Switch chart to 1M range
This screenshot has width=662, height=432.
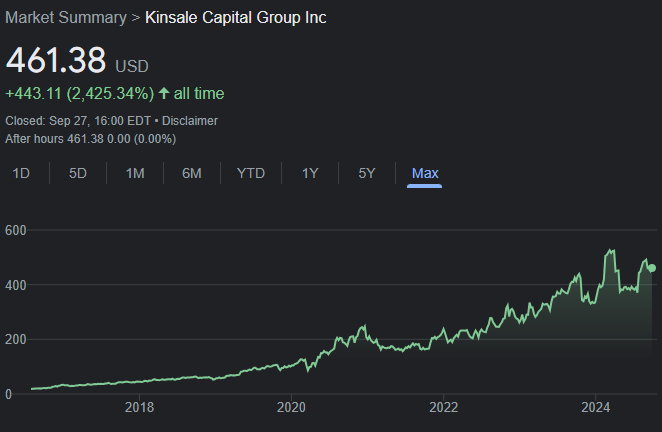point(135,173)
